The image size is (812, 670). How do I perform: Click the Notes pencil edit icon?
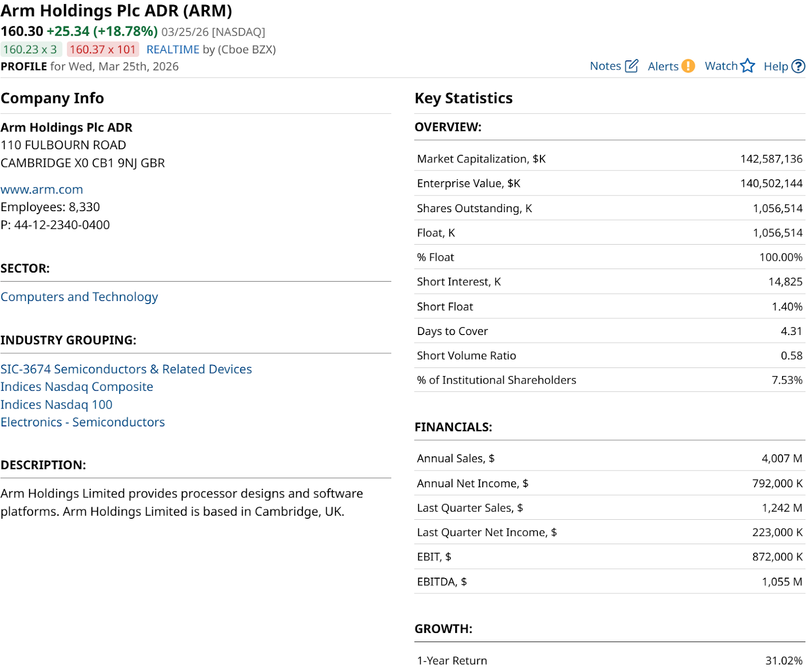pyautogui.click(x=631, y=66)
